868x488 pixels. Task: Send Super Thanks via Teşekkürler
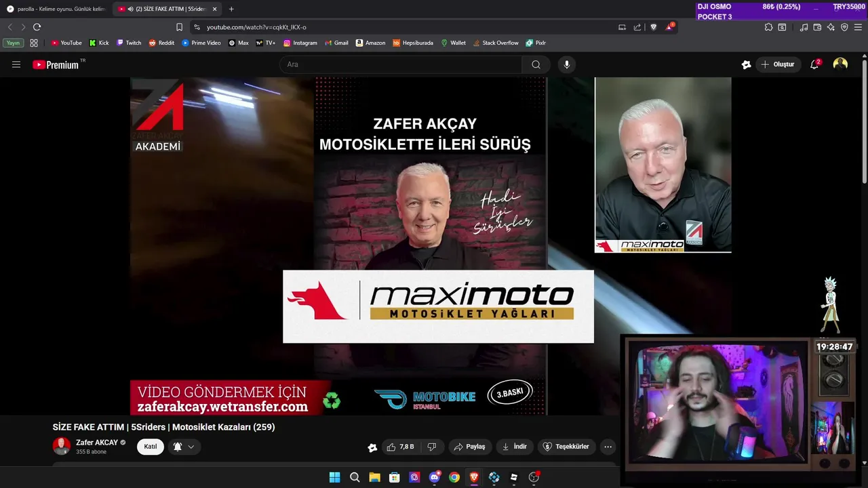point(566,447)
